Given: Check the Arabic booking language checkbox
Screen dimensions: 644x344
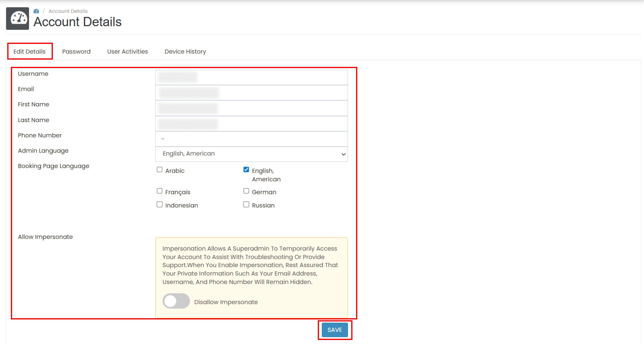Looking at the screenshot, I should pyautogui.click(x=159, y=170).
